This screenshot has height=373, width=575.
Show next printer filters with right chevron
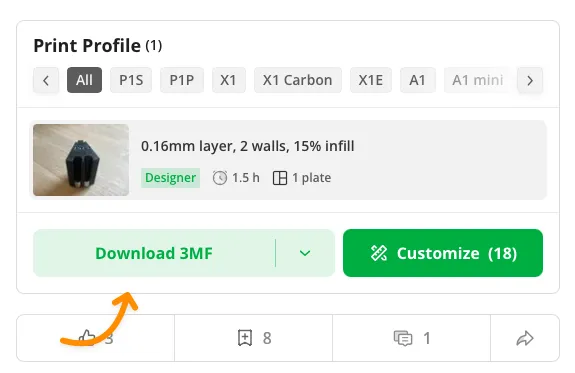tap(530, 80)
